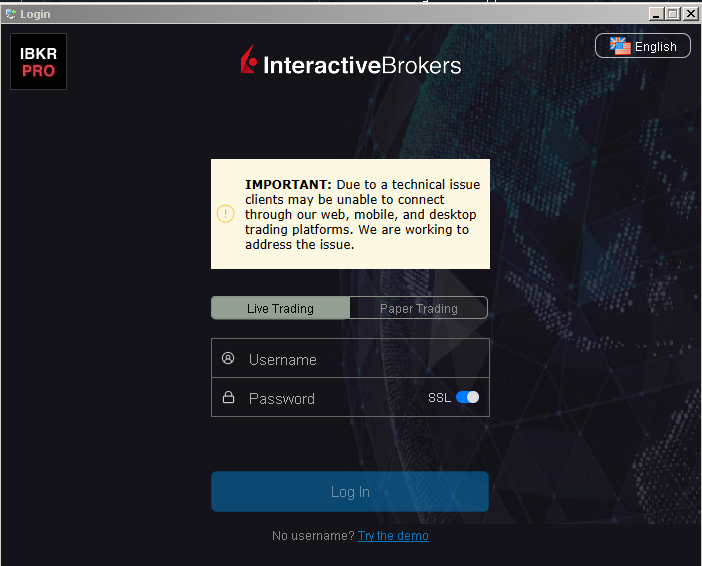Screen dimensions: 702x566
Task: Minimize the Login window
Action: (x=656, y=14)
